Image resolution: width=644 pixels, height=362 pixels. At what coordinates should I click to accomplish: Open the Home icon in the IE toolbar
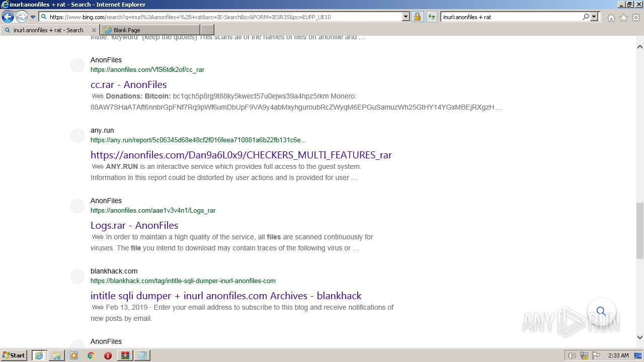611,18
